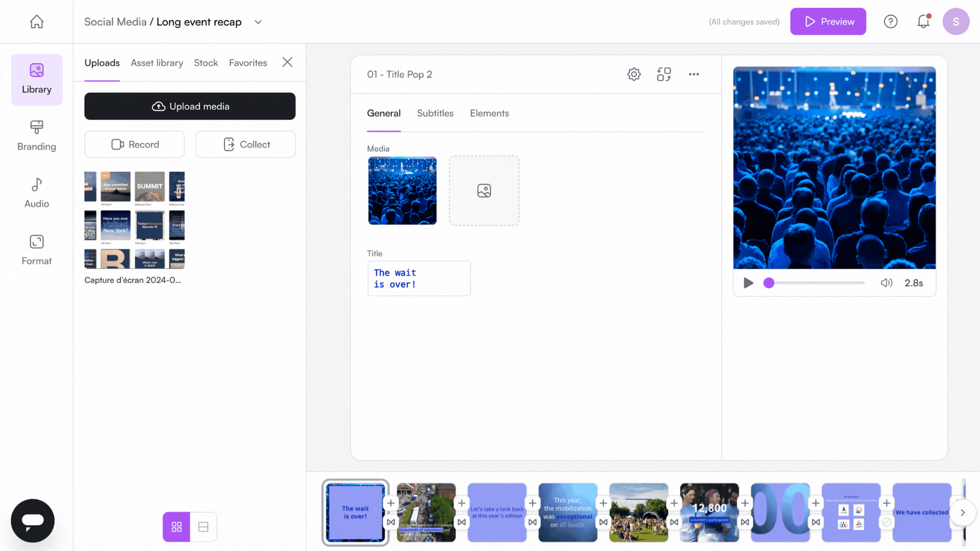Open the scene more options ellipsis
The width and height of the screenshot is (980, 551).
pyautogui.click(x=694, y=74)
